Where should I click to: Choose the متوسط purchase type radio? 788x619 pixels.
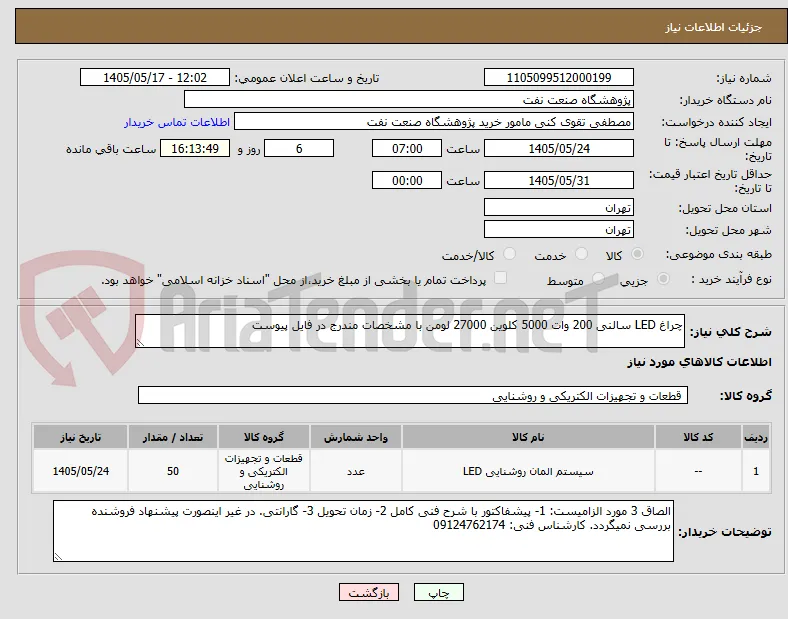(598, 278)
